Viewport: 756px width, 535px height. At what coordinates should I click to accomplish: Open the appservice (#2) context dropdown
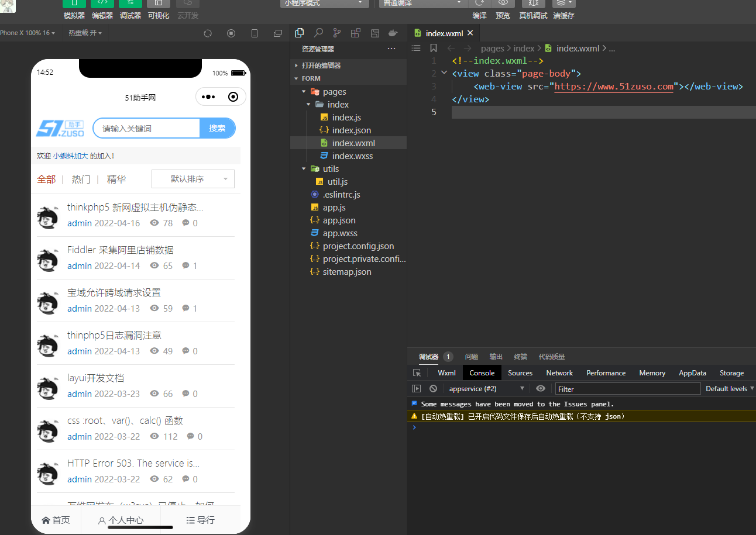coord(486,388)
